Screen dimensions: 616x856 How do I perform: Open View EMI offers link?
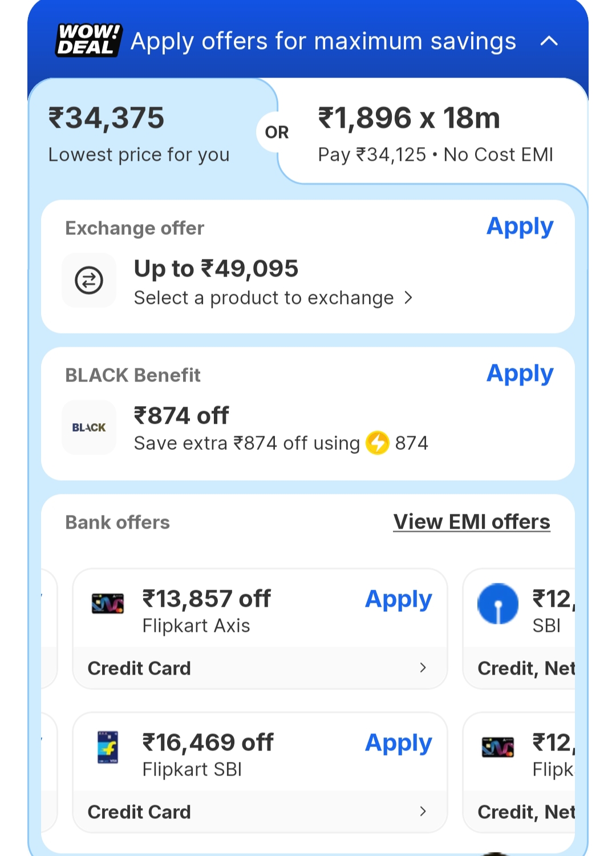(472, 522)
